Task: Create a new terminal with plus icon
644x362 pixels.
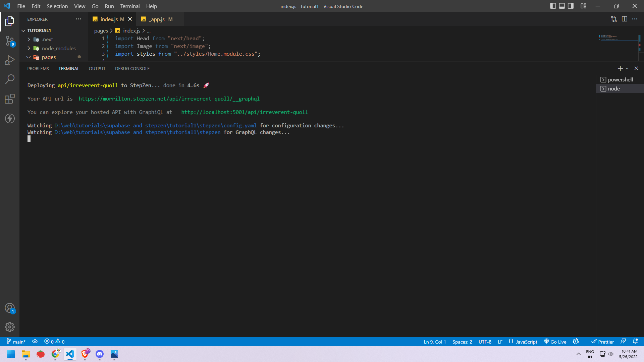Action: point(620,68)
